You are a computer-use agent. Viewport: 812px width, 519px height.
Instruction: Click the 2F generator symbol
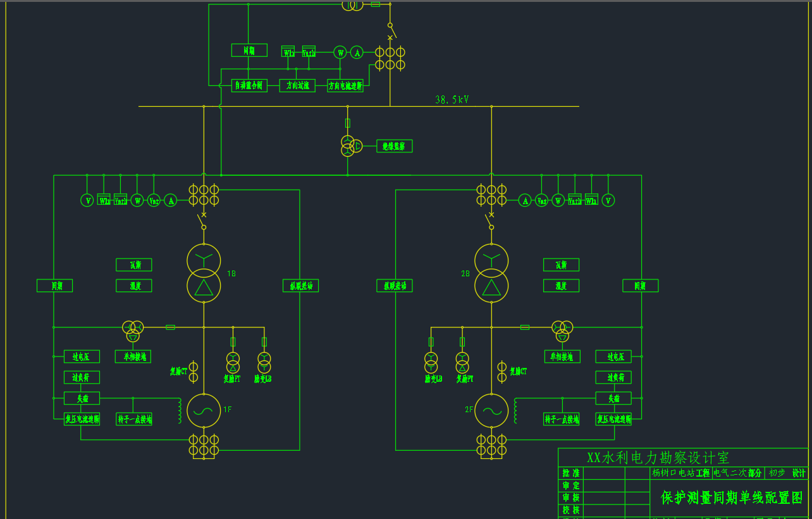click(491, 410)
